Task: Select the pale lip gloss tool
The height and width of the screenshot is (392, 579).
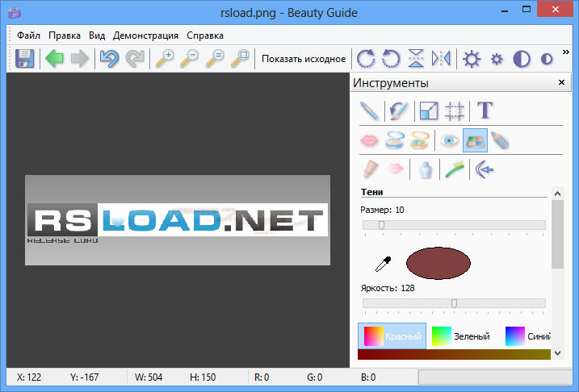Action: click(x=395, y=169)
